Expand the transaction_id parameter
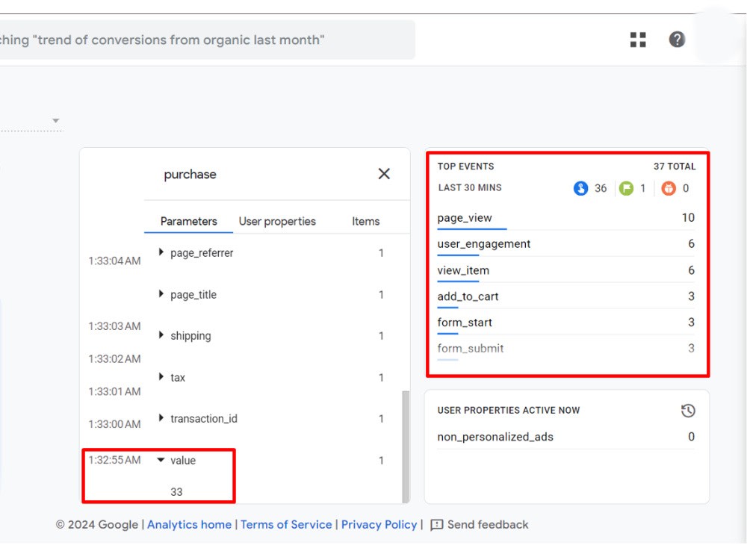The image size is (747, 560). pos(161,418)
